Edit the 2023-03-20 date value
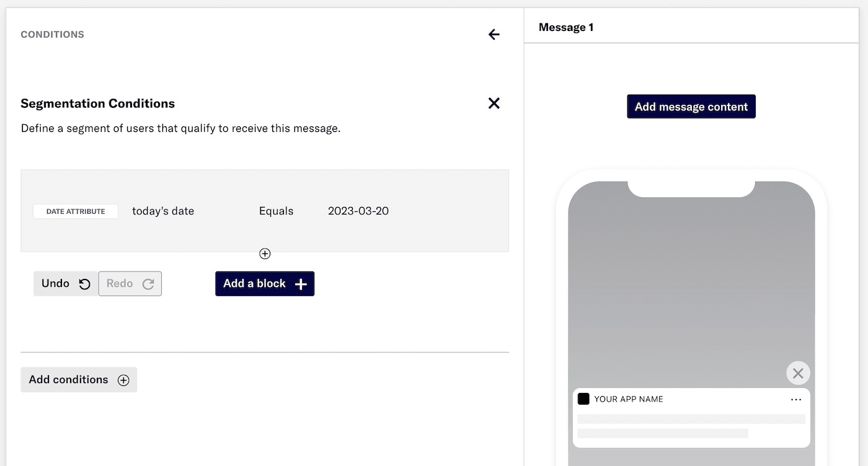Screen dimensions: 868x466 pyautogui.click(x=358, y=211)
